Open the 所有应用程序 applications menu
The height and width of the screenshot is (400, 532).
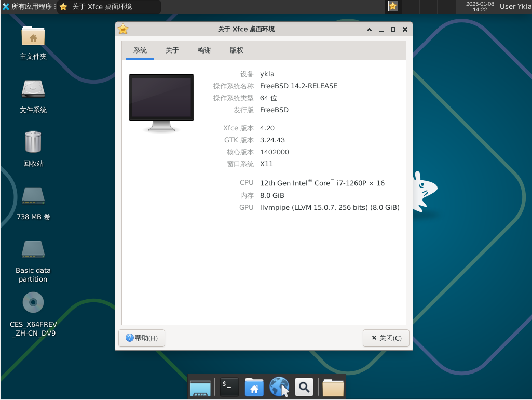(x=29, y=6)
